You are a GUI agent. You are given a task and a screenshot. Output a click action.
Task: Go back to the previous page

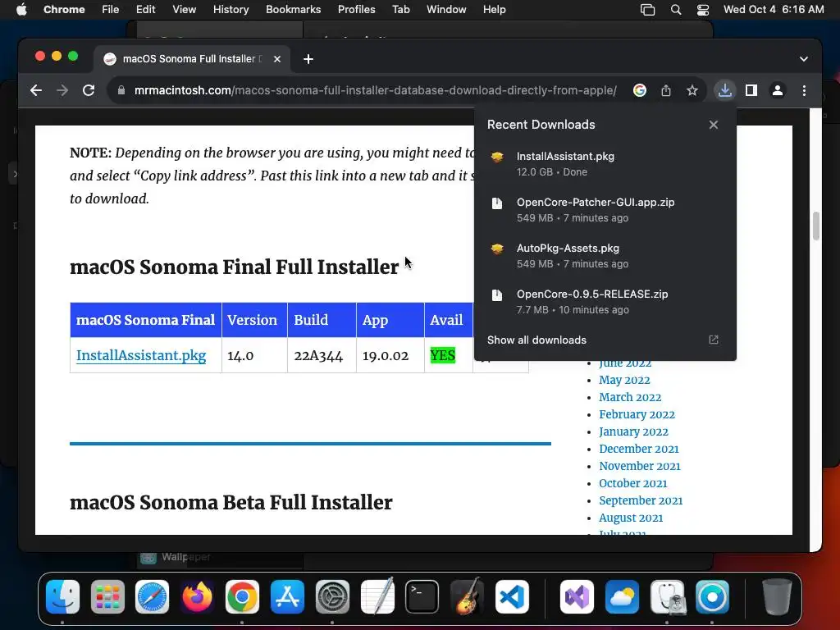[36, 90]
